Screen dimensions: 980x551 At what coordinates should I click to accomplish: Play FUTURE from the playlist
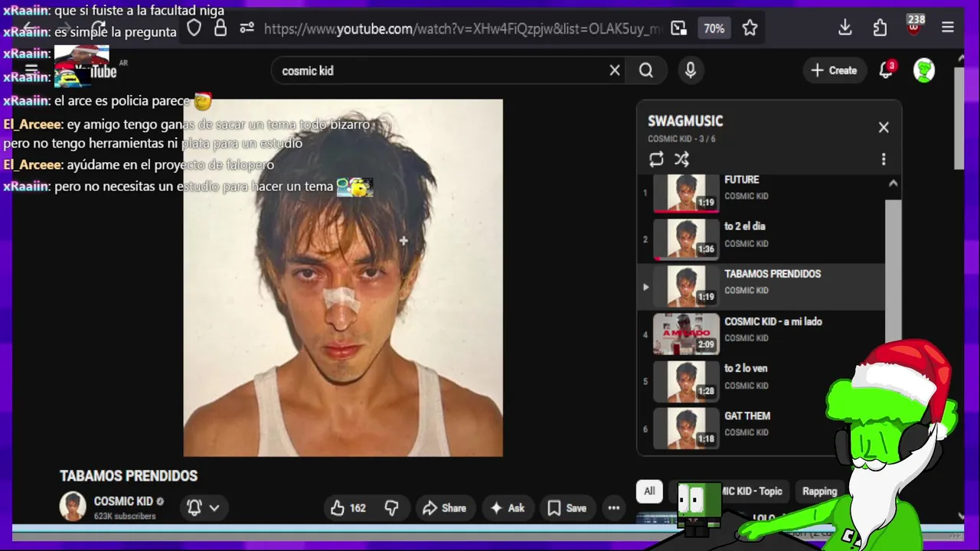[x=761, y=192]
